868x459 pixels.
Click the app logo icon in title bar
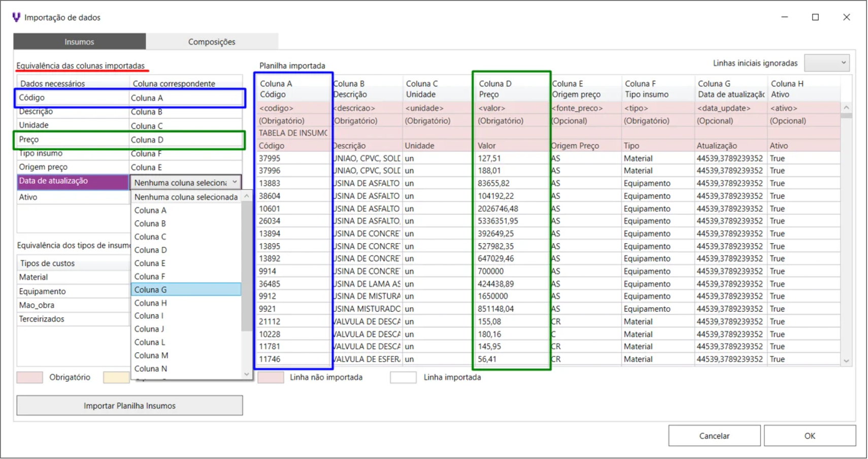point(16,17)
